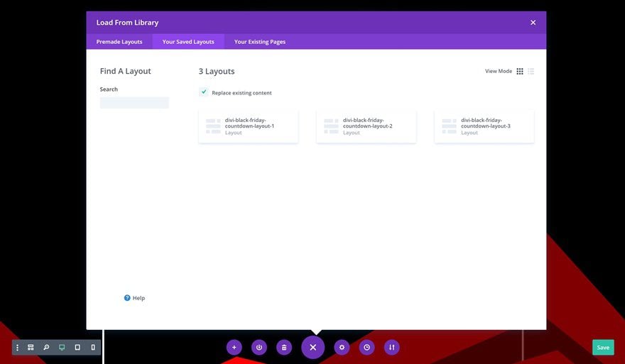Image resolution: width=625 pixels, height=364 pixels.
Task: Open Your Existing Pages tab
Action: pos(260,42)
